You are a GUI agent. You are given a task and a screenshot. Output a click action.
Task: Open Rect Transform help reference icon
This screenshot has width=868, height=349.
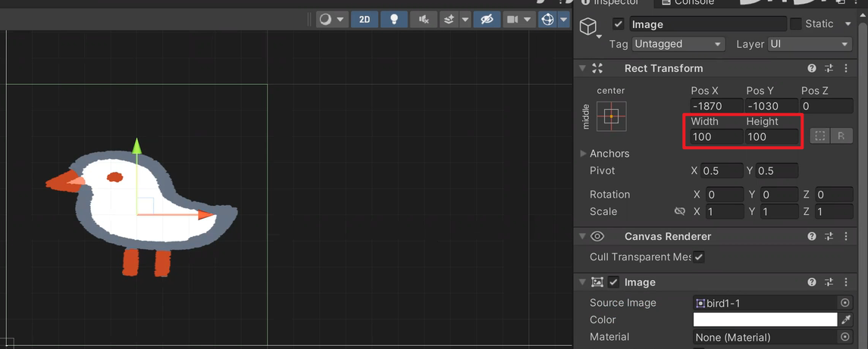[812, 69]
